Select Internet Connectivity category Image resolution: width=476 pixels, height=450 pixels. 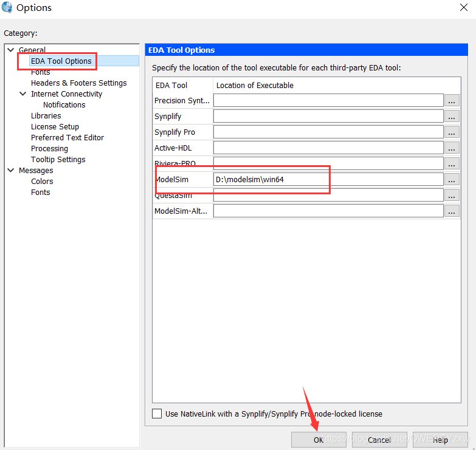coord(66,94)
